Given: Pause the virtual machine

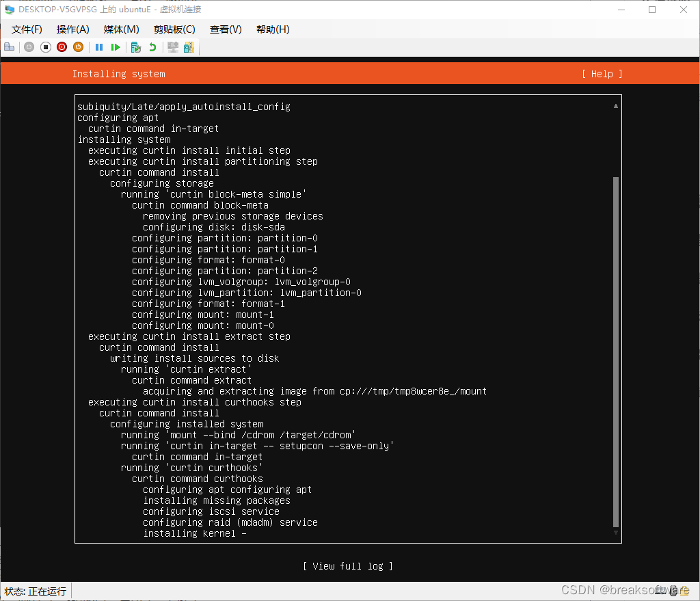Looking at the screenshot, I should [99, 47].
